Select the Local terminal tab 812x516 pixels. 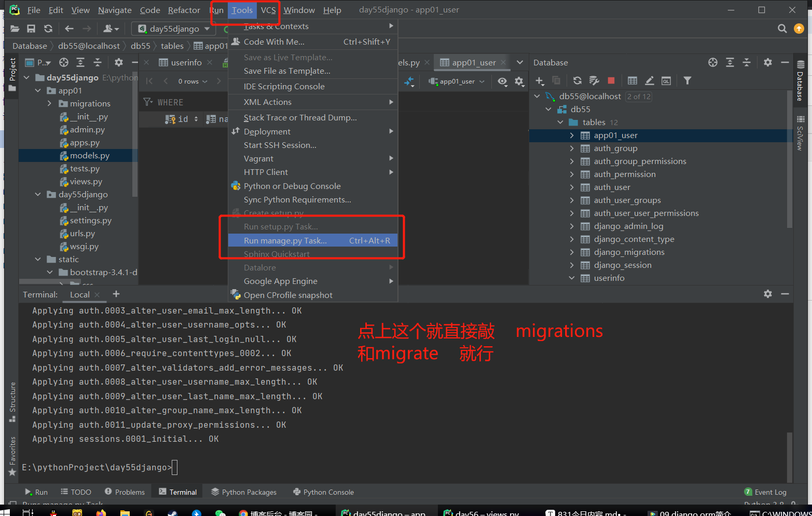pyautogui.click(x=80, y=294)
